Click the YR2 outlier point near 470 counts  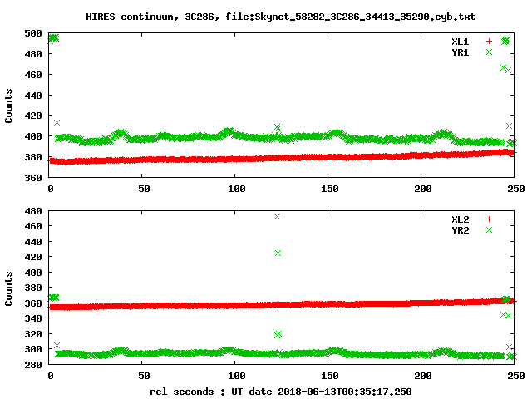coord(277,216)
